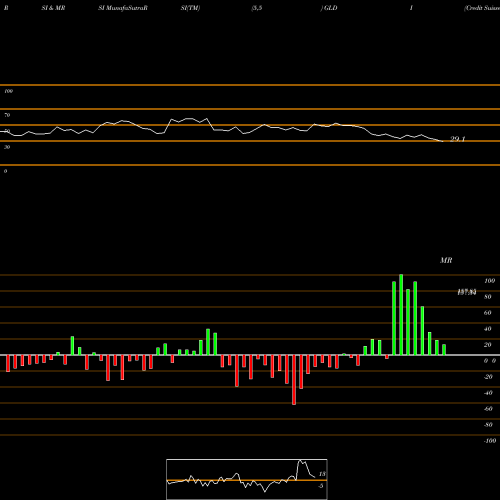
Task: Click the 'GLD' ticker text
Action: (x=331, y=8)
